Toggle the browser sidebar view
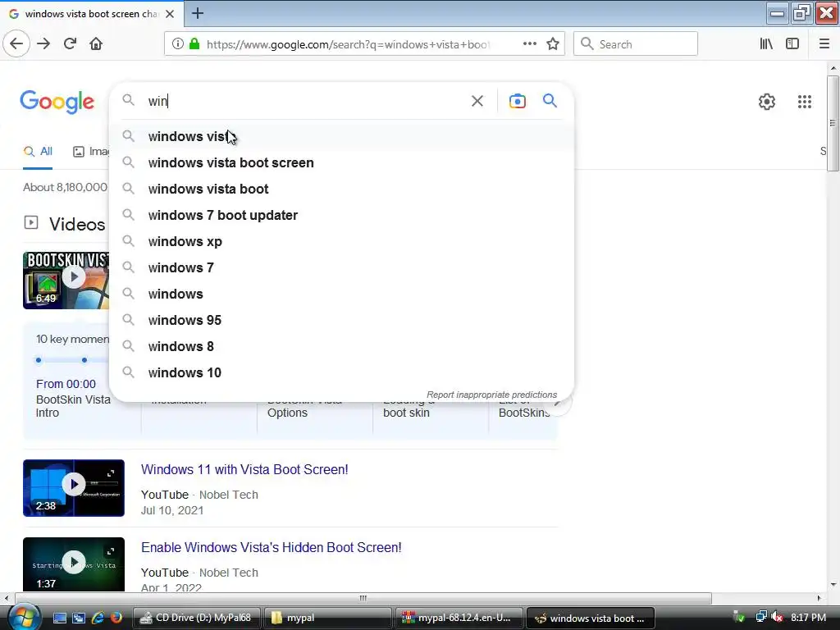 (x=792, y=44)
